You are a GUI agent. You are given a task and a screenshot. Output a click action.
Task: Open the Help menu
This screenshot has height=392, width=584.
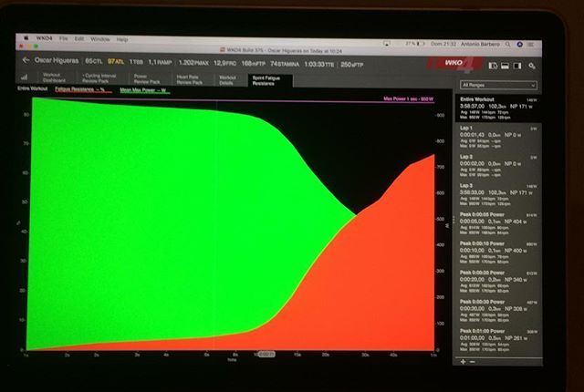(x=122, y=39)
